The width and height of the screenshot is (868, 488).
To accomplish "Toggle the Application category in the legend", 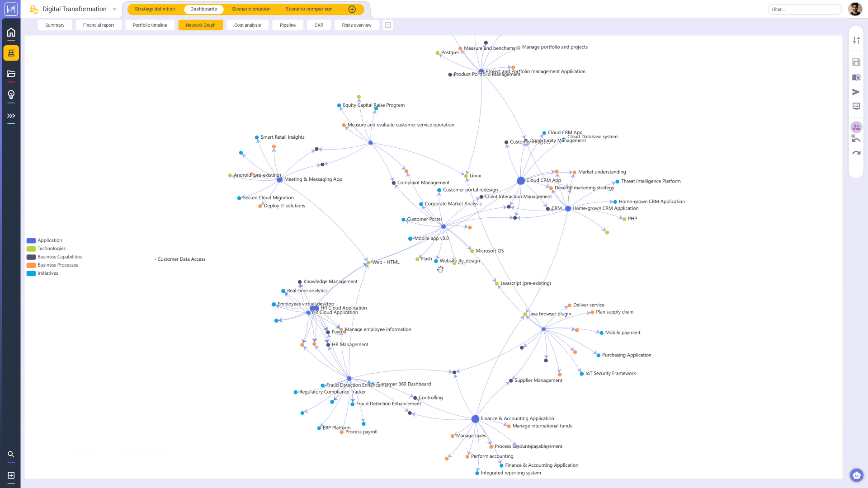I will point(31,240).
